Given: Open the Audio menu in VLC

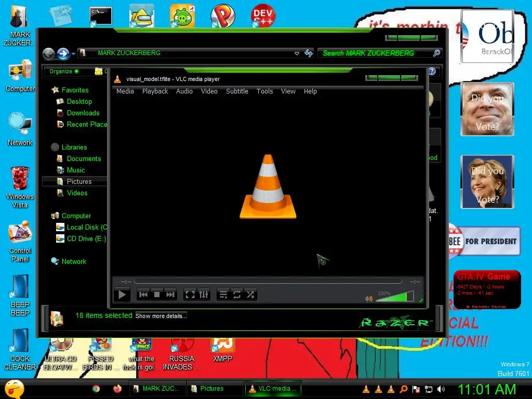Looking at the screenshot, I should pos(184,91).
